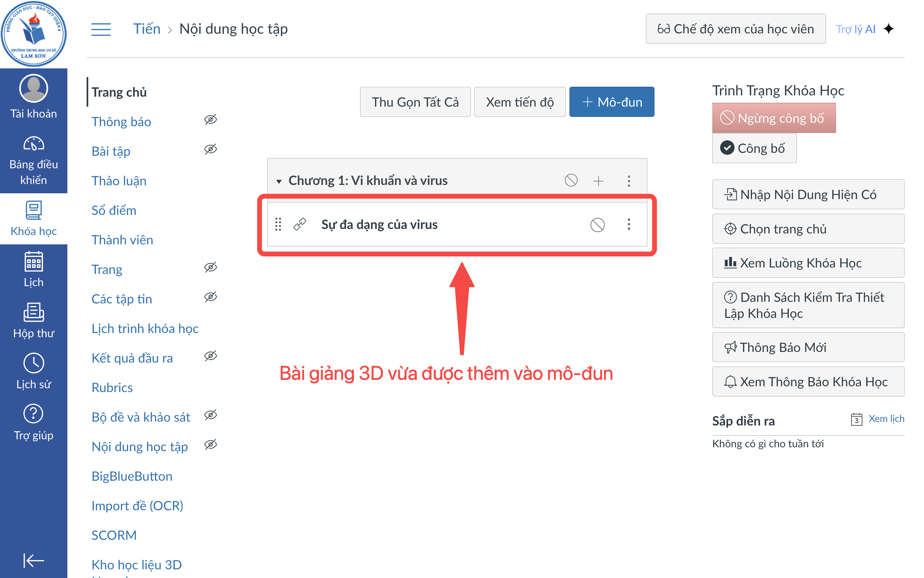Click the Trợ lý AI sparkle icon
The image size is (924, 578).
tap(889, 29)
